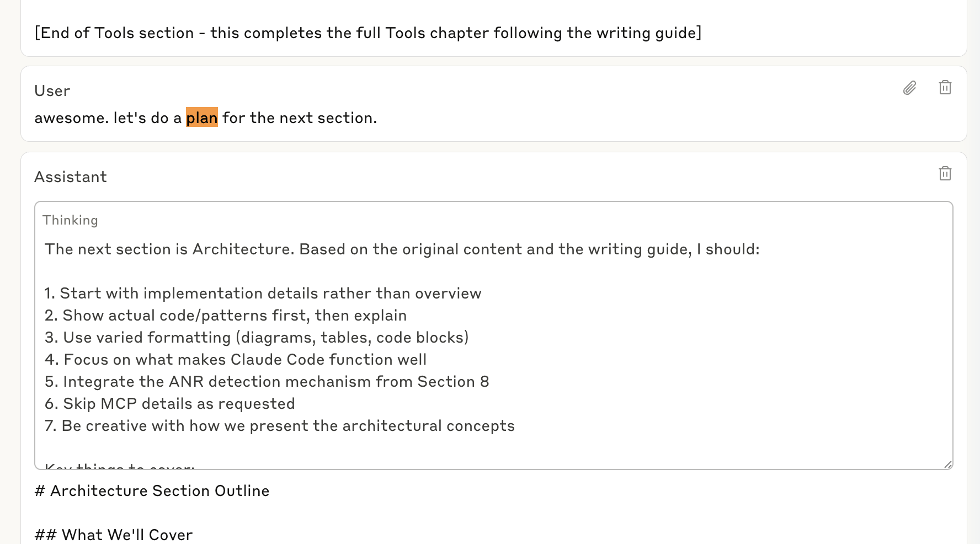Click line 2 about showing actual code first
Screen dimensions: 980x544
coord(225,315)
